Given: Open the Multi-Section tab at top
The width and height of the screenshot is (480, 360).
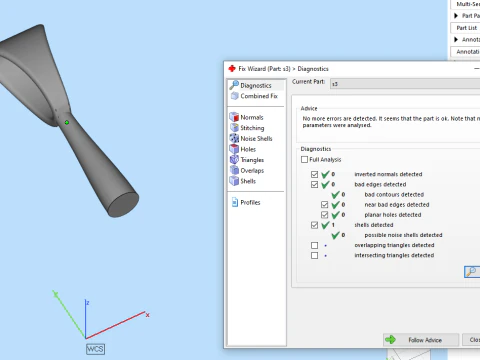Looking at the screenshot, I should 466,4.
